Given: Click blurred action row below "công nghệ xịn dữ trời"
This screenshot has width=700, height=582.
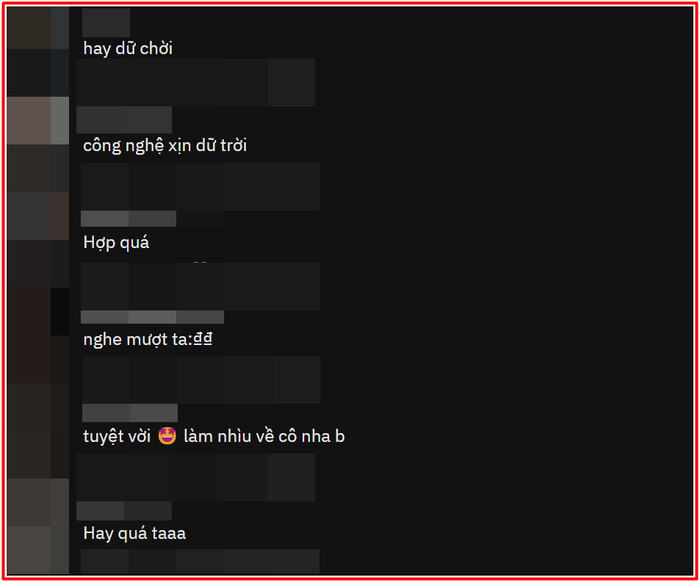Looking at the screenshot, I should [x=200, y=187].
